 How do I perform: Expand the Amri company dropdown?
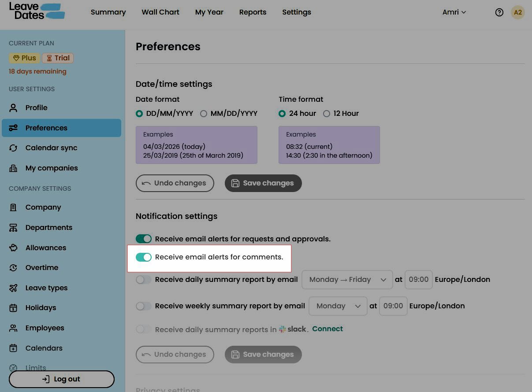[454, 12]
